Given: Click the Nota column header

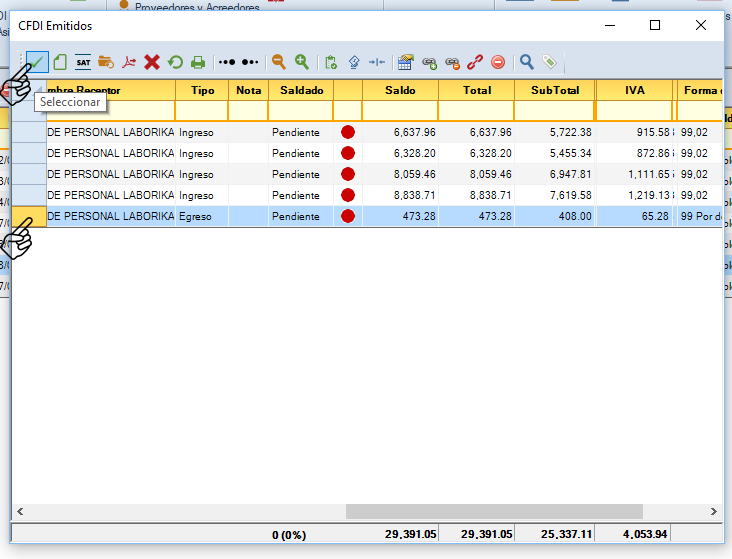Looking at the screenshot, I should click(248, 90).
